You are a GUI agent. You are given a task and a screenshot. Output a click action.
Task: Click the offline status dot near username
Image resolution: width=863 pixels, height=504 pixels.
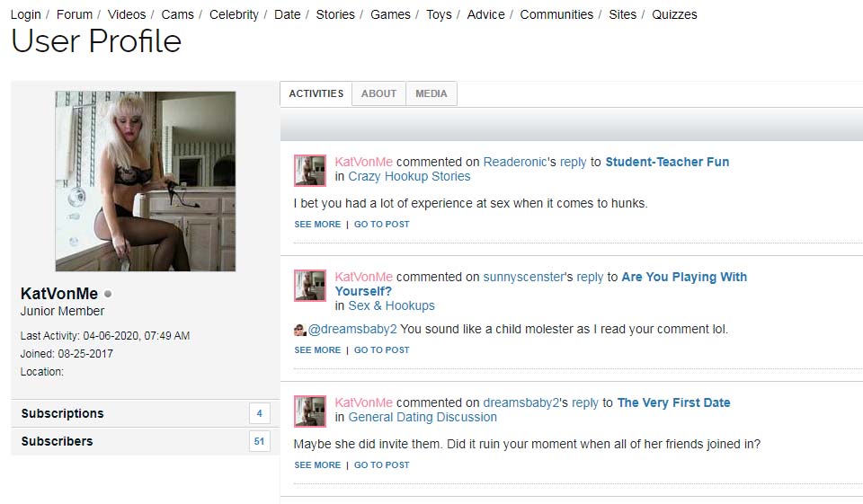pos(108,294)
